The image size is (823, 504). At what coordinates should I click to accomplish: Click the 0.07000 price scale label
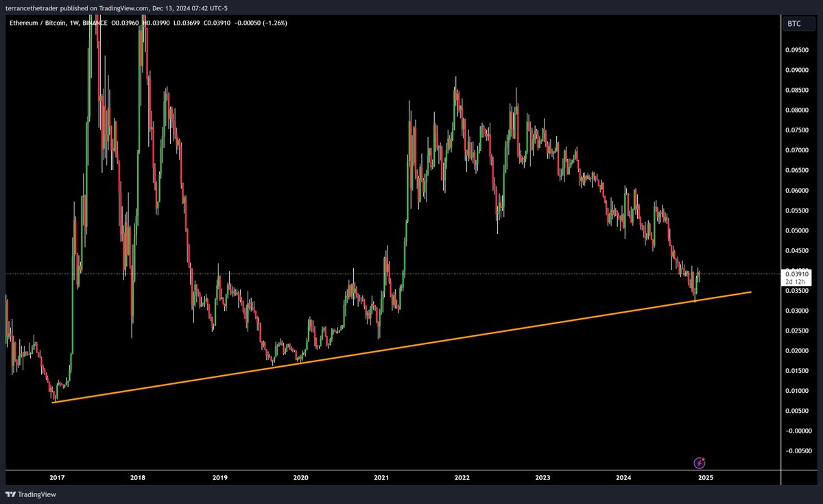point(798,150)
